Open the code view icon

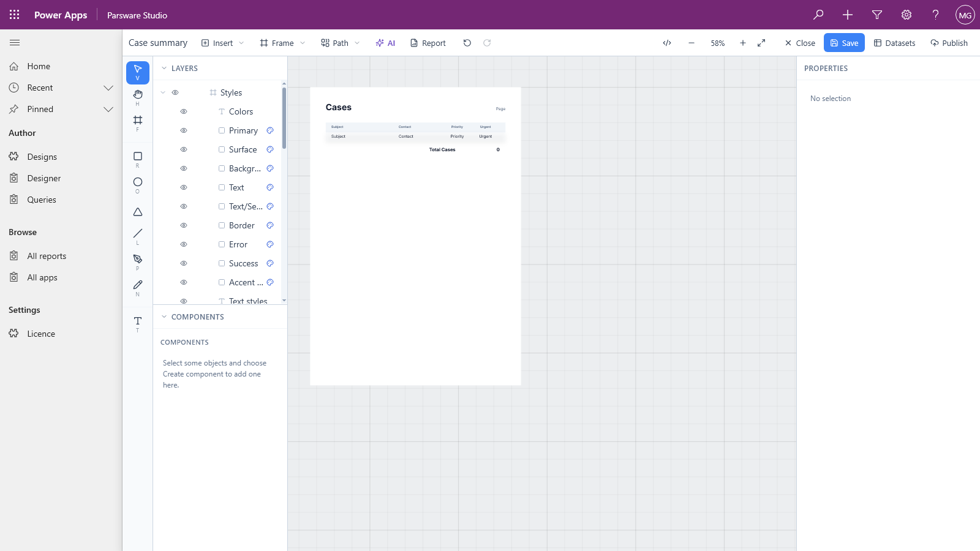667,43
